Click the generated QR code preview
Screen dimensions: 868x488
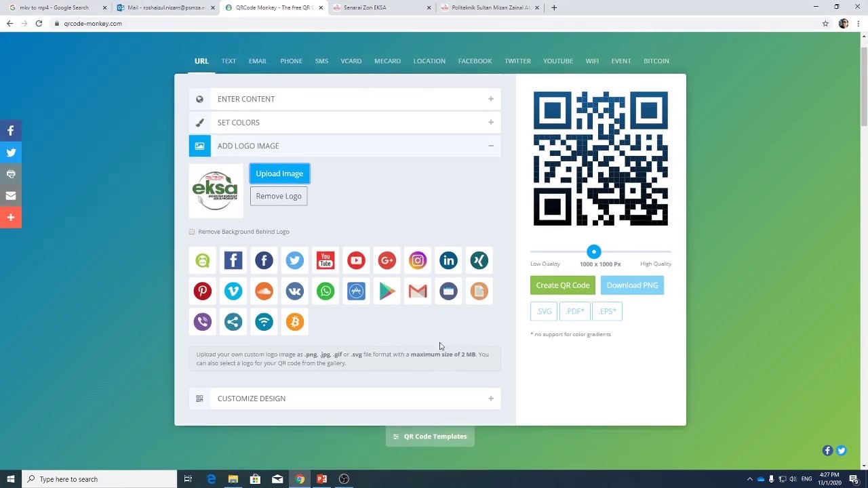point(601,159)
